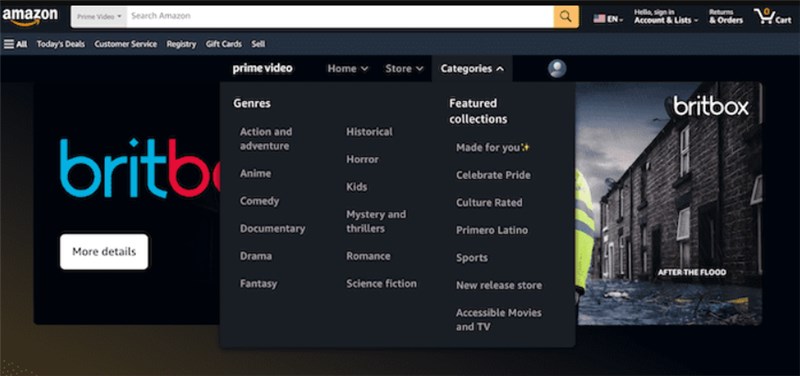Open the Registry link
The width and height of the screenshot is (800, 376).
181,44
